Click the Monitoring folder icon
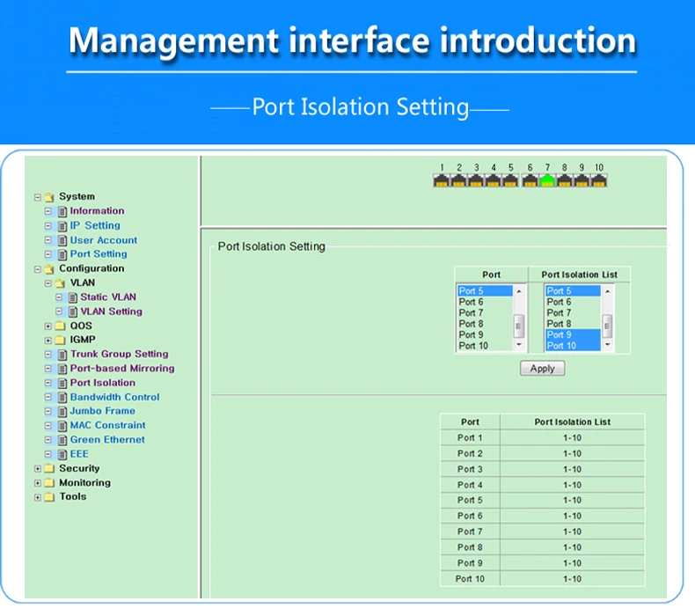The image size is (695, 616). 49,483
